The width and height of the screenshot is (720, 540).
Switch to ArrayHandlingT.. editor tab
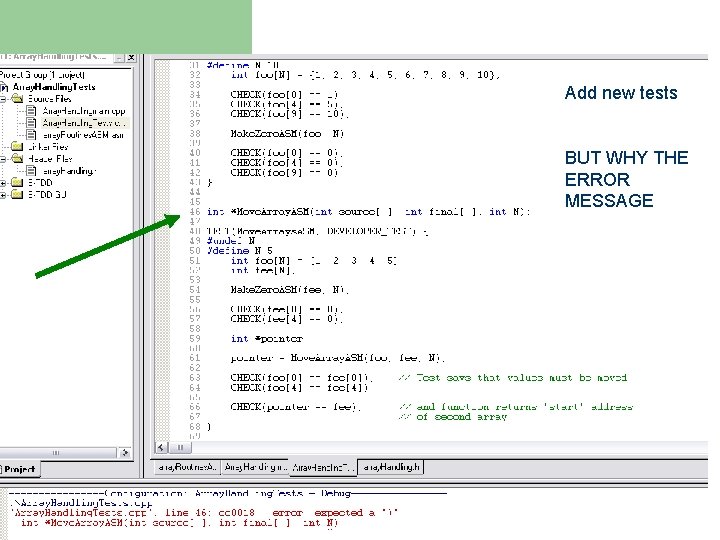point(323,468)
